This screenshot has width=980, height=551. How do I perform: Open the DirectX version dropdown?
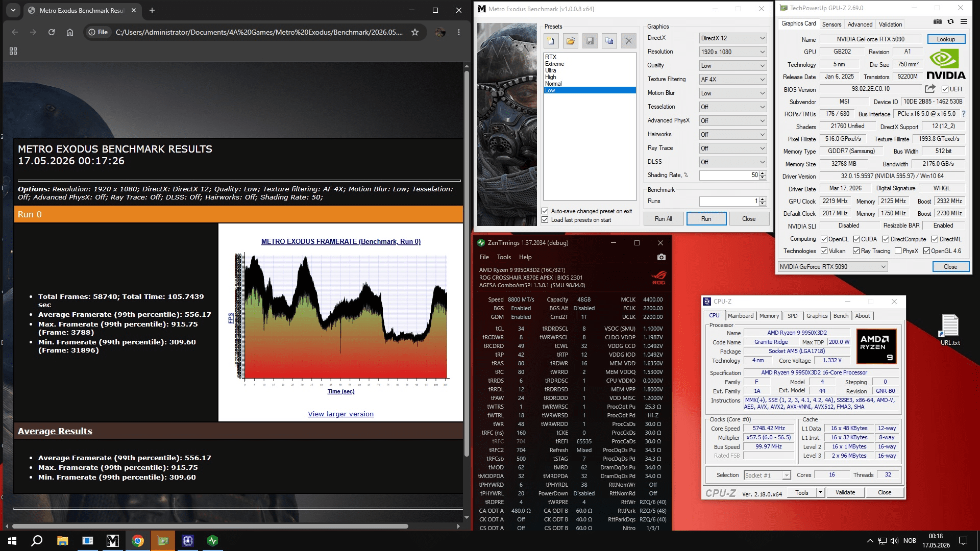pyautogui.click(x=732, y=38)
